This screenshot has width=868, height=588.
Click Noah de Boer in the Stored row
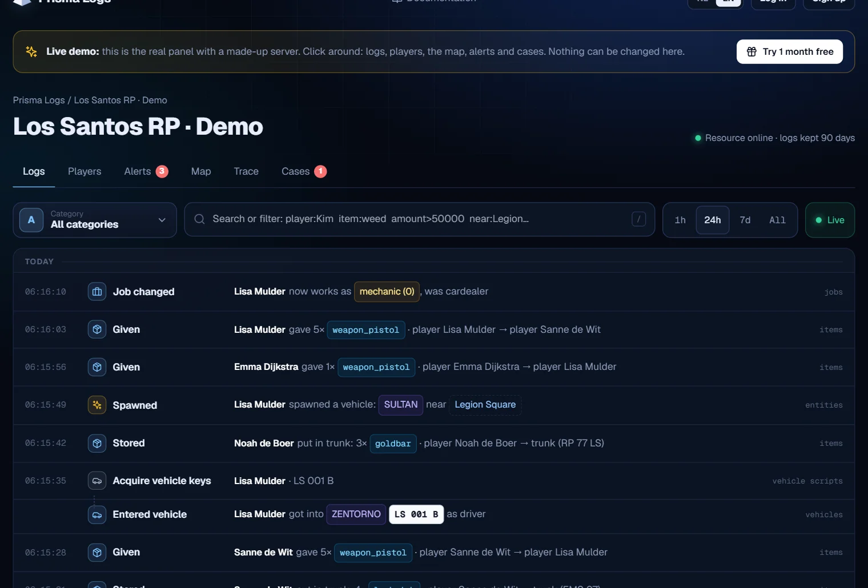[264, 443]
